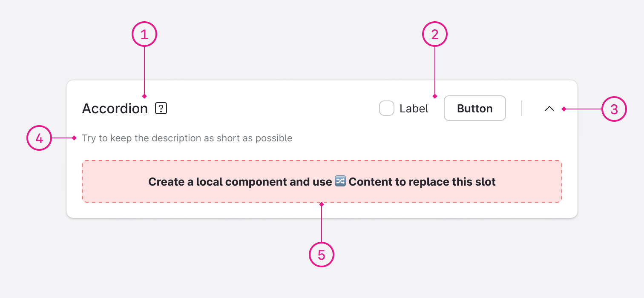Viewport: 644px width, 298px height.
Task: Tick the checkbox next to Label
Action: tap(387, 109)
